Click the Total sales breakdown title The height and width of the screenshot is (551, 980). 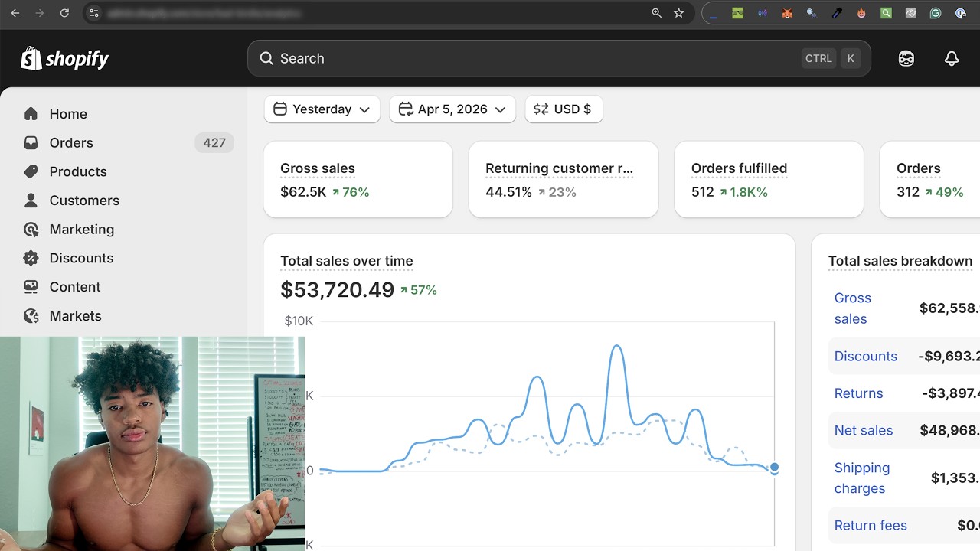tap(900, 261)
